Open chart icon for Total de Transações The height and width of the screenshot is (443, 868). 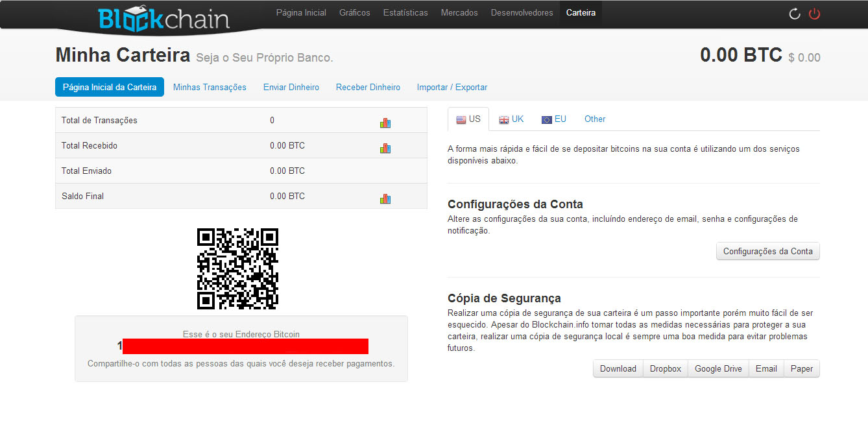(385, 123)
